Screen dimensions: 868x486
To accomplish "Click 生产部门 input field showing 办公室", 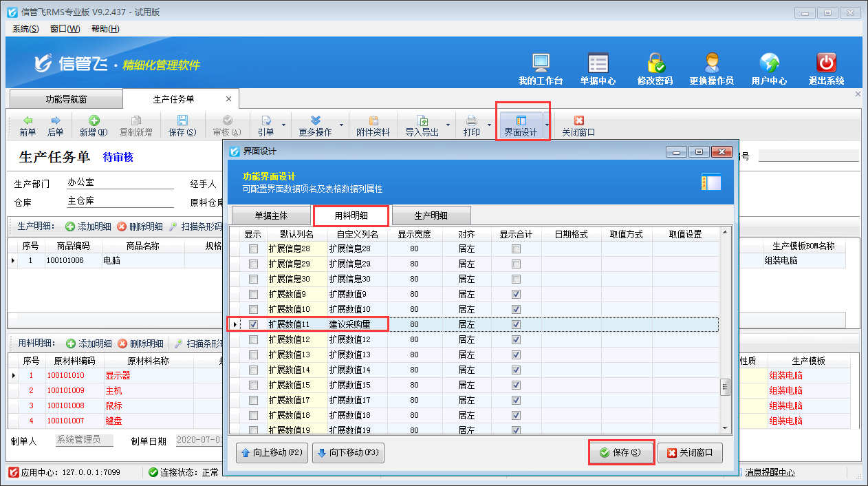I will 120,184.
